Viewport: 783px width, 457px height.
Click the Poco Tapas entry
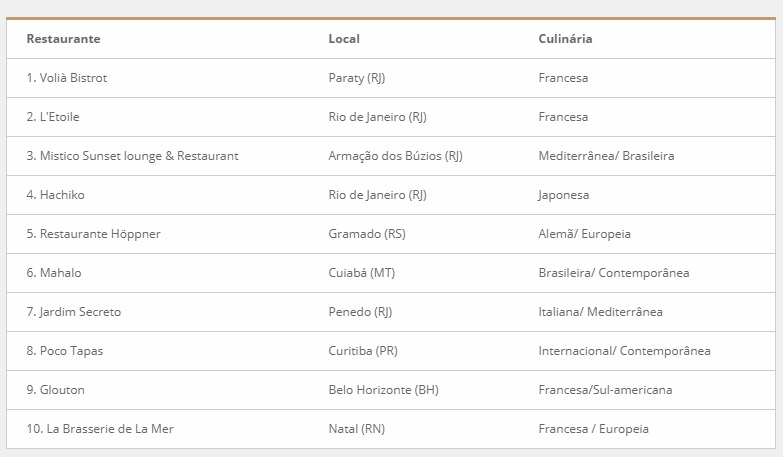(65, 351)
